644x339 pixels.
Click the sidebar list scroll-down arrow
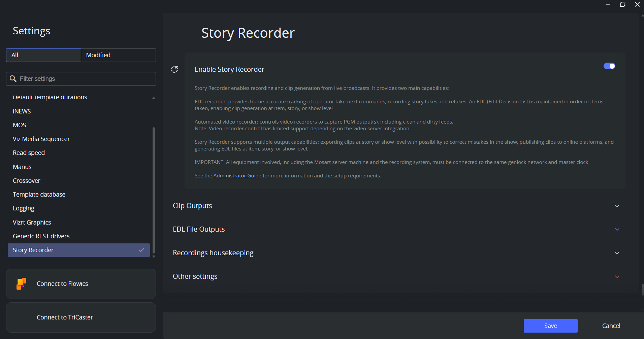[x=154, y=257]
